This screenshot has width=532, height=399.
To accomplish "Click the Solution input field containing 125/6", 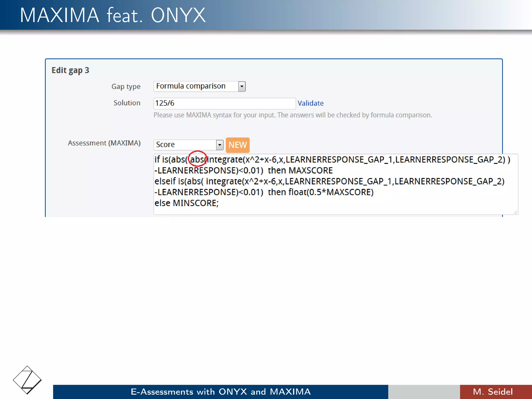I will (224, 103).
